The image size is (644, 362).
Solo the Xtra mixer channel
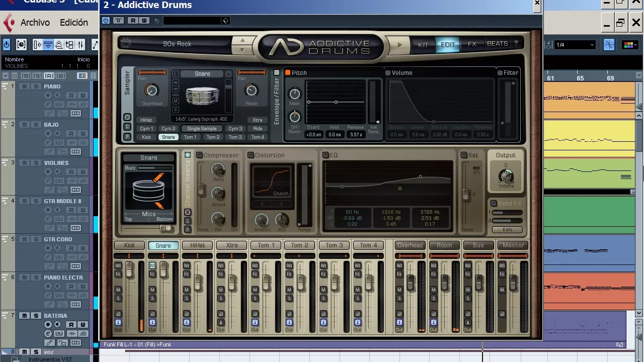[x=221, y=299]
